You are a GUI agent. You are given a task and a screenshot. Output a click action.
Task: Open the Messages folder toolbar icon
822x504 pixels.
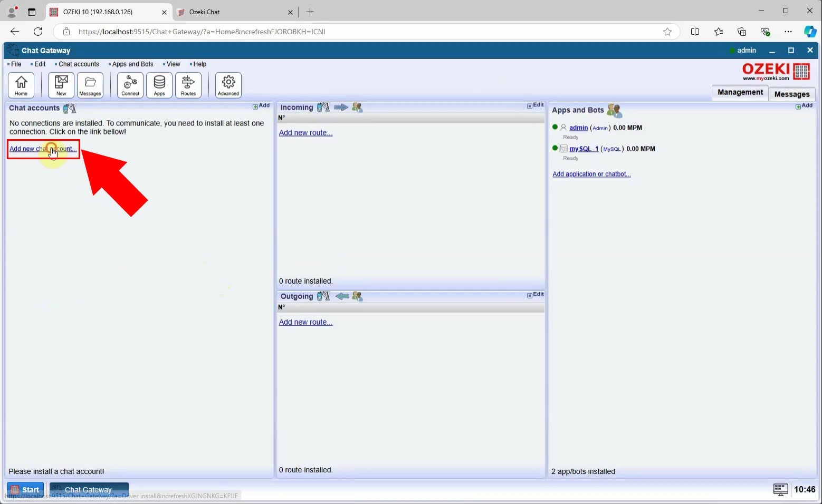coord(90,85)
